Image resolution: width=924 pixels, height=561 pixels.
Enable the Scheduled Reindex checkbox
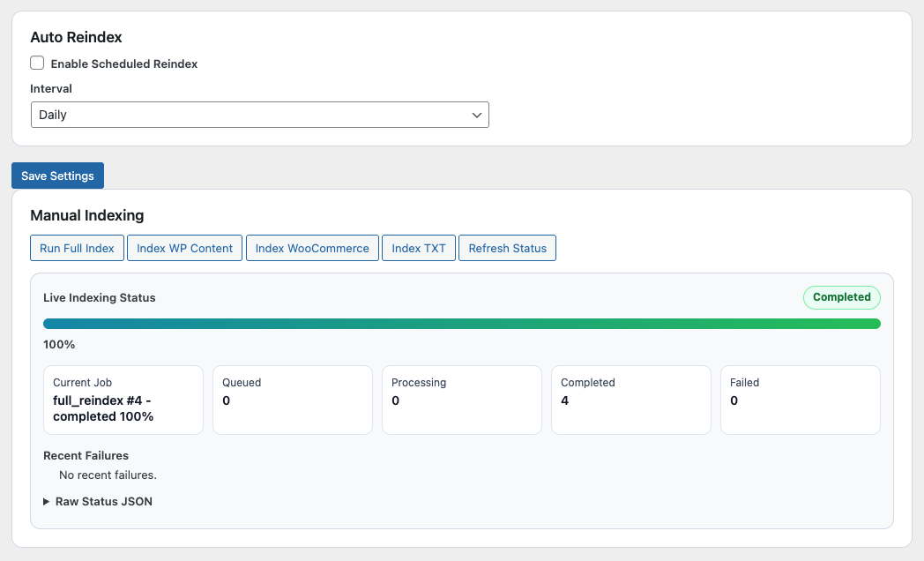tap(37, 63)
